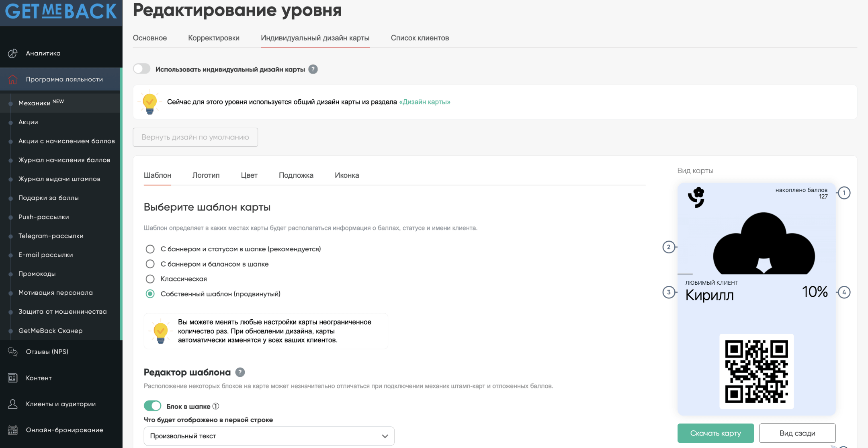The width and height of the screenshot is (868, 448).
Task: Open the Reviews (NPS) chat bubbles icon
Action: click(x=13, y=352)
